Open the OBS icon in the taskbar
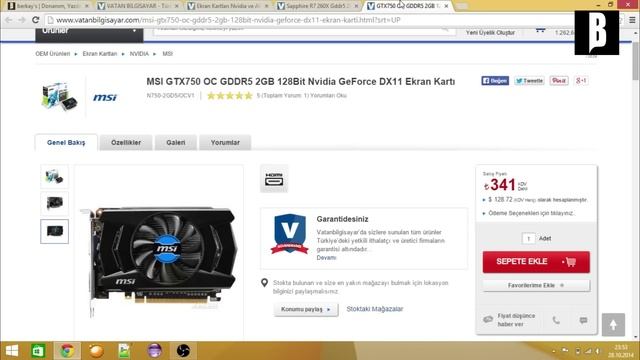The width and height of the screenshot is (640, 360). pyautogui.click(x=183, y=351)
